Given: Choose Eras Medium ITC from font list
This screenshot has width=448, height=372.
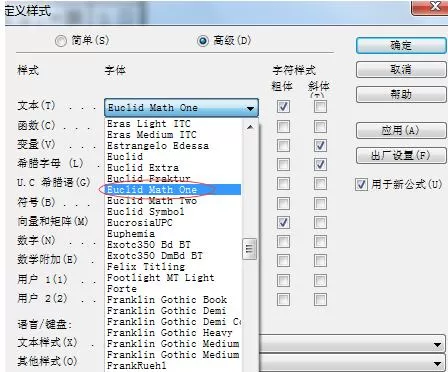Looking at the screenshot, I should (x=173, y=135).
